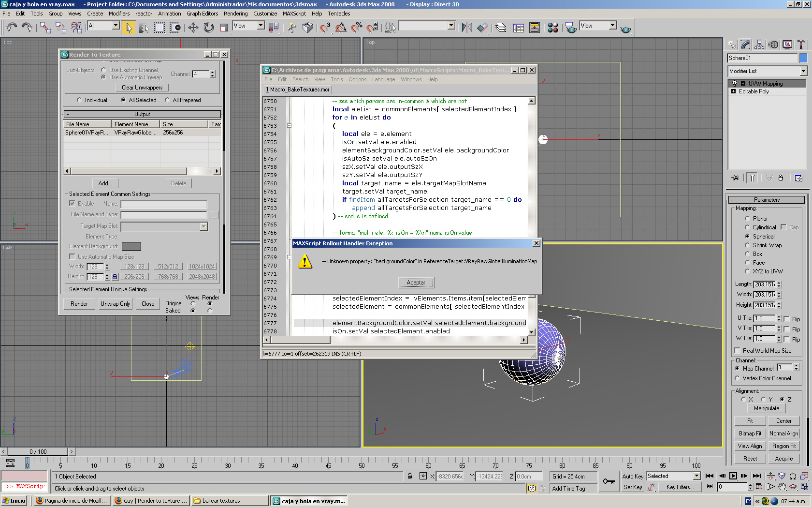
Task: Expand the Editable Poly modifier tree item
Action: [733, 91]
